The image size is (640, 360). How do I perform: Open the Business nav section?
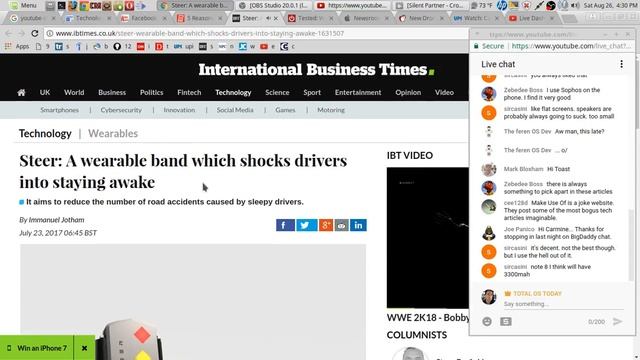coord(112,93)
